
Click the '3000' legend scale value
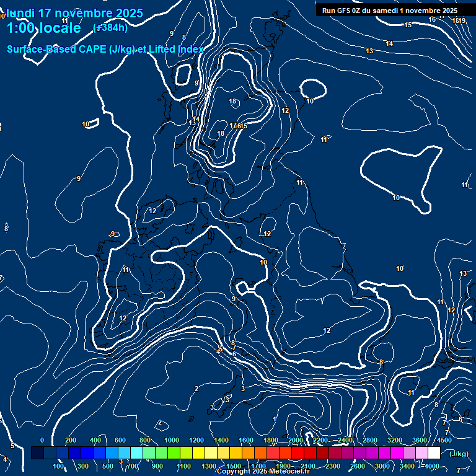[382, 466]
